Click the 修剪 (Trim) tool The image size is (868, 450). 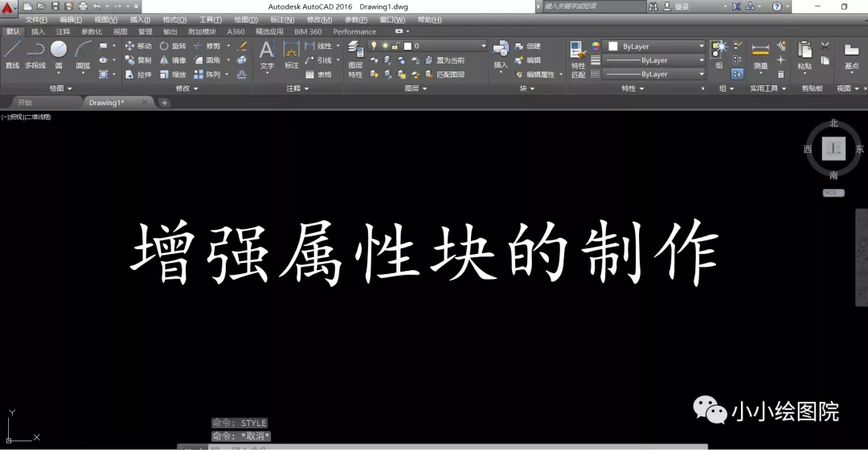(207, 46)
